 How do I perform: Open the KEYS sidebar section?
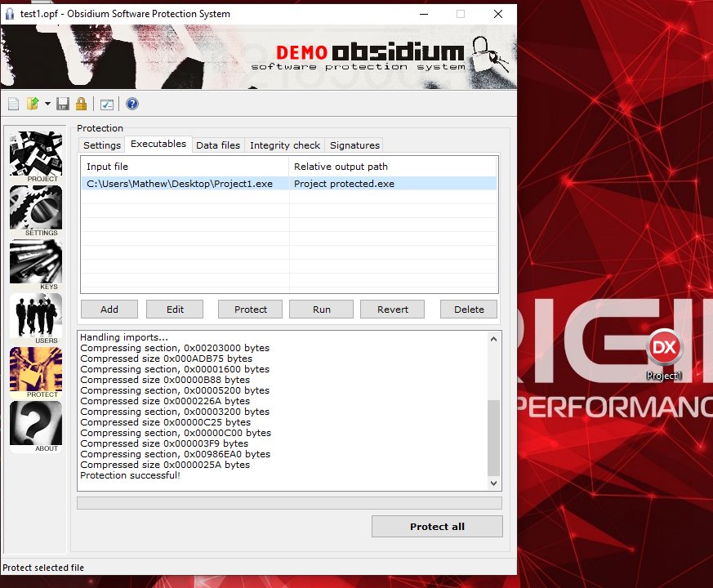[36, 265]
